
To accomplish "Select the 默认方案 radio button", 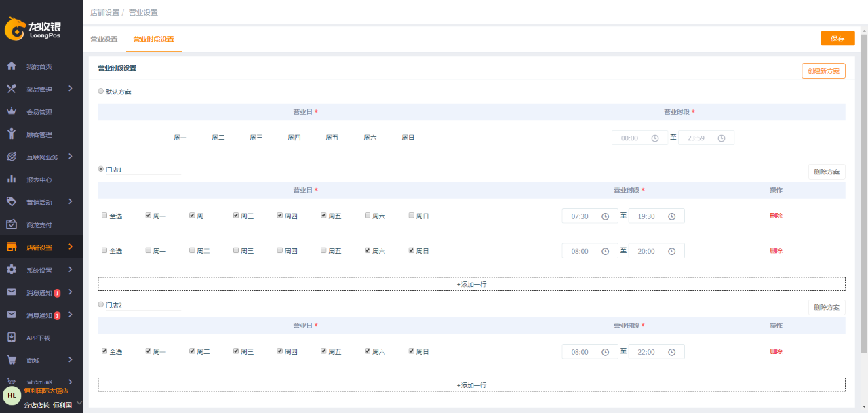I will pyautogui.click(x=101, y=91).
